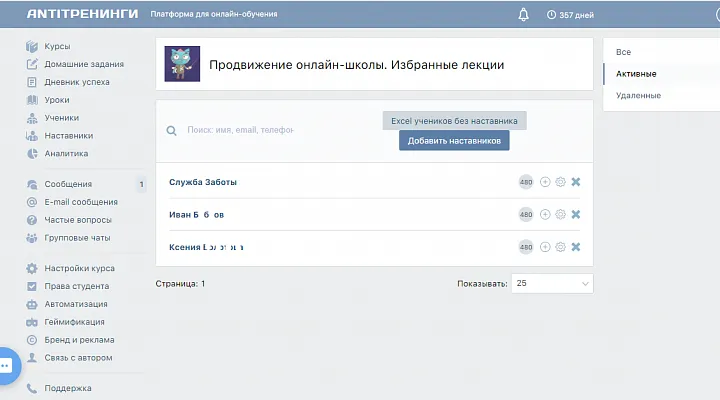
Task: Click the course avatar thumbnail
Action: (182, 64)
